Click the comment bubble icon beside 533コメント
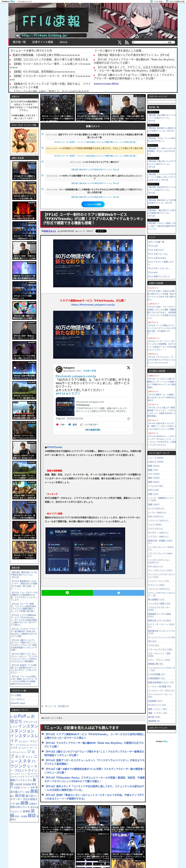This screenshot has width=186, height=868. (x=43, y=231)
